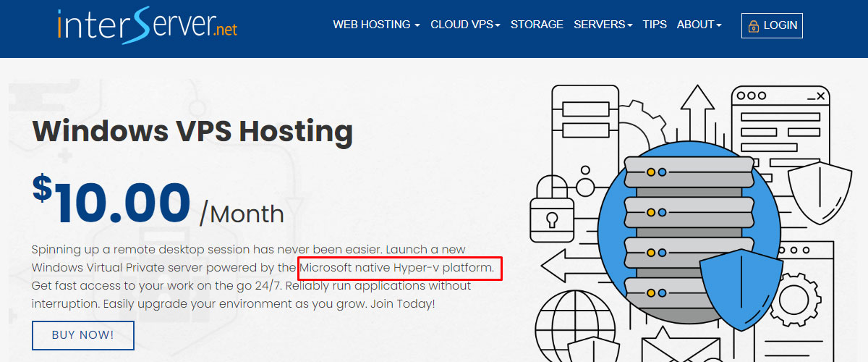Screen dimensions: 868x362
Task: Click the Windows VPS Hosting heading
Action: 193,131
